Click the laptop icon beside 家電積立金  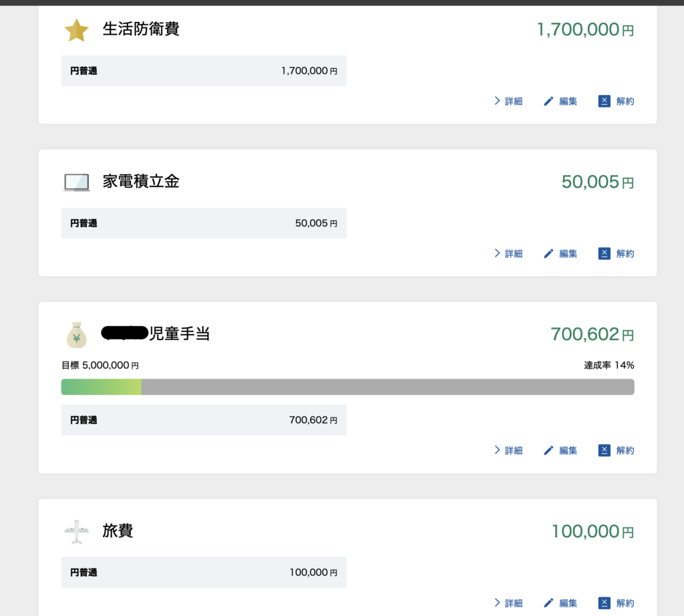76,182
